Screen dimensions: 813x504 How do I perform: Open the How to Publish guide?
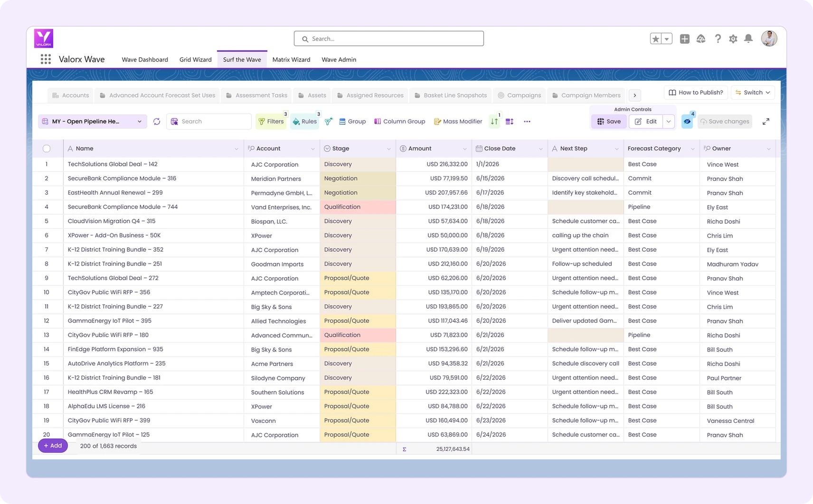pyautogui.click(x=696, y=93)
